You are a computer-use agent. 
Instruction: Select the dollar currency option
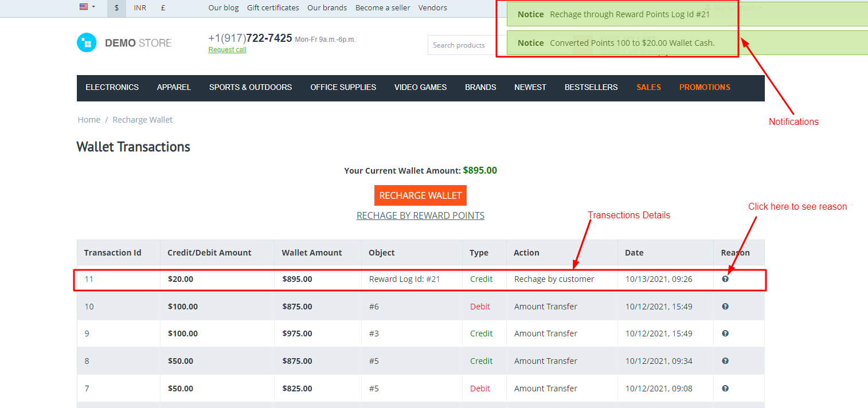coord(117,8)
